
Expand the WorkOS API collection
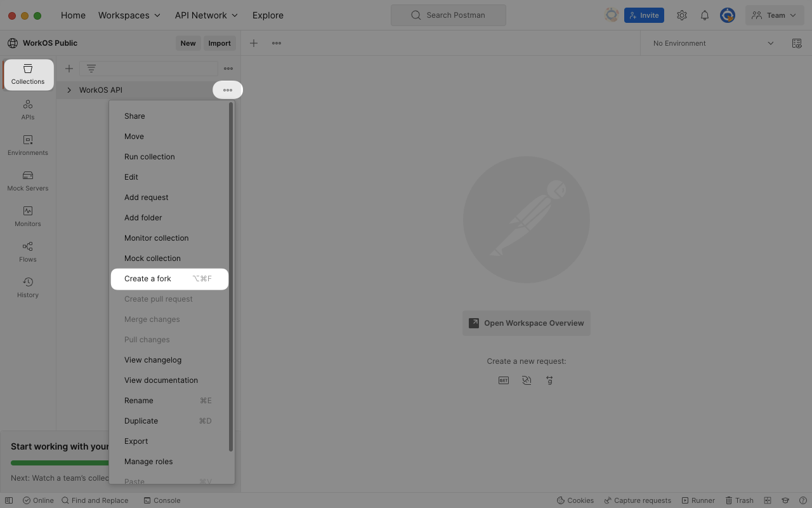click(x=69, y=90)
